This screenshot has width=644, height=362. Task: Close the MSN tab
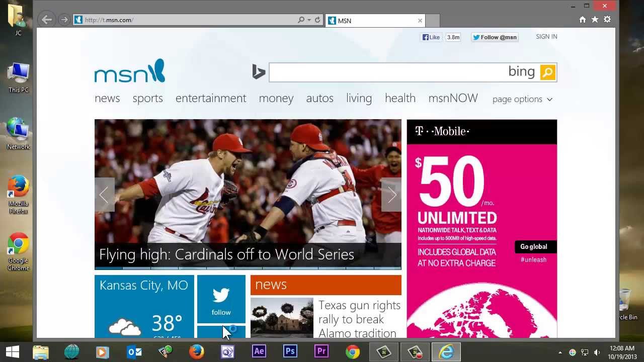coord(420,21)
